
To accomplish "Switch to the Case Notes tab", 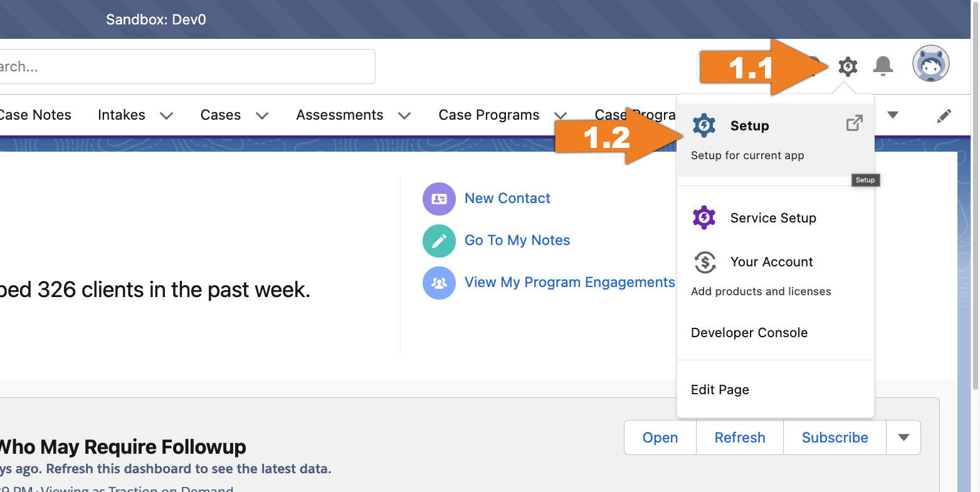I will point(35,115).
